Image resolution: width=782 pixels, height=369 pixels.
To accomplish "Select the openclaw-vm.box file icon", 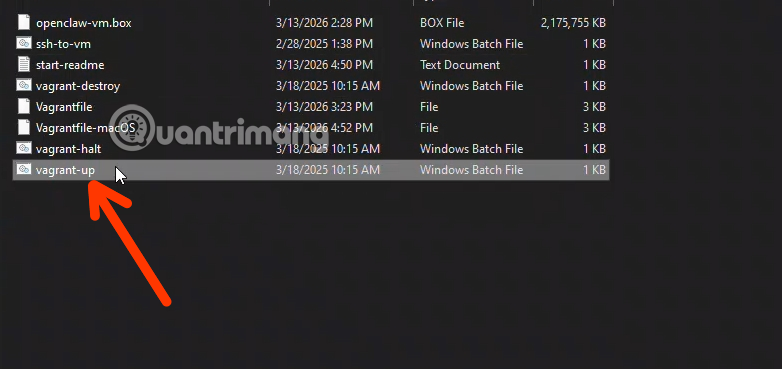I will pyautogui.click(x=23, y=22).
